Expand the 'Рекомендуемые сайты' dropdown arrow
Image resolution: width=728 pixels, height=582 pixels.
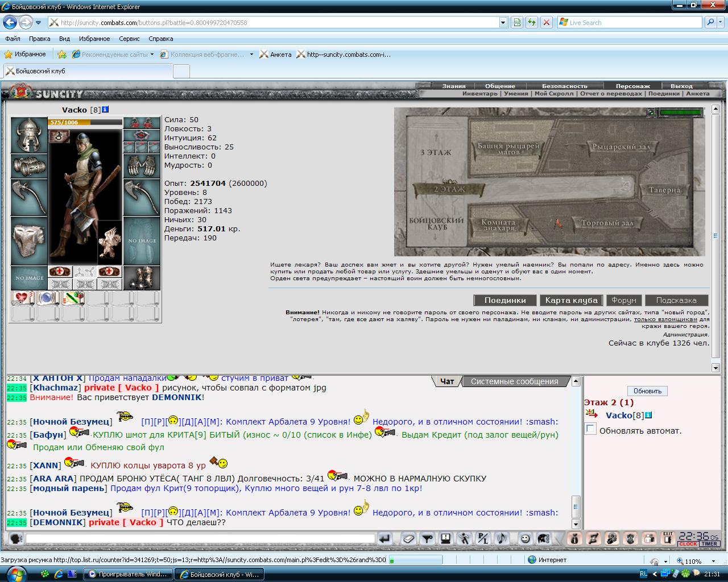(152, 55)
